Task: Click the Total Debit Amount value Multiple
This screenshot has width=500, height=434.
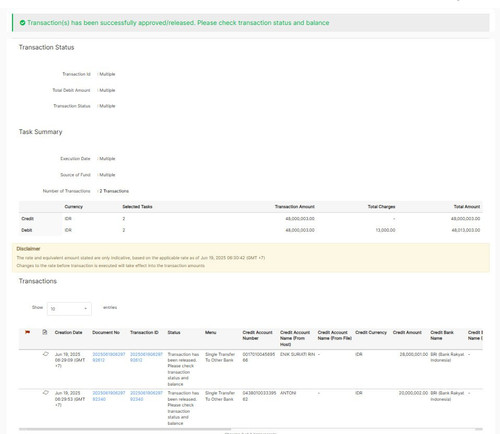Action: [107, 90]
